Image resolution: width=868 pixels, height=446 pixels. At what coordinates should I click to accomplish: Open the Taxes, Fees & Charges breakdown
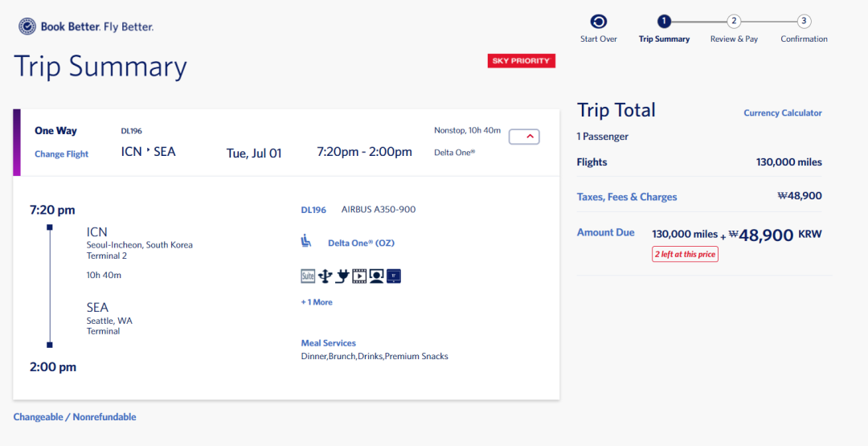[627, 197]
